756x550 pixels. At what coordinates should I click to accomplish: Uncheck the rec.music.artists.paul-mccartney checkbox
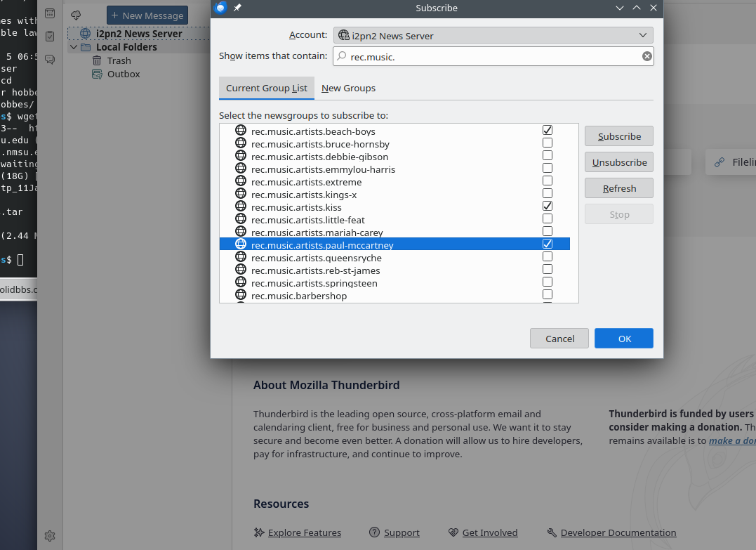pyautogui.click(x=548, y=244)
